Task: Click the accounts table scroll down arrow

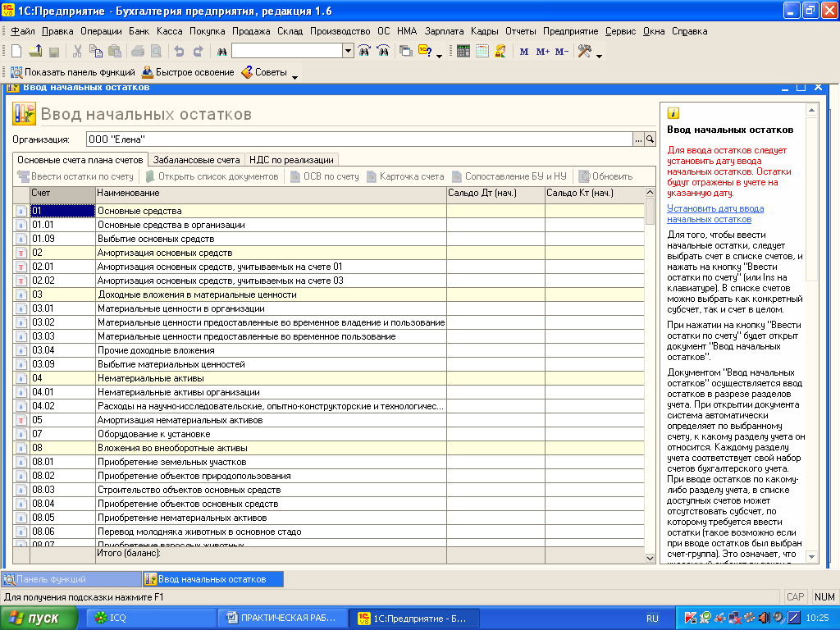Action: 650,558
